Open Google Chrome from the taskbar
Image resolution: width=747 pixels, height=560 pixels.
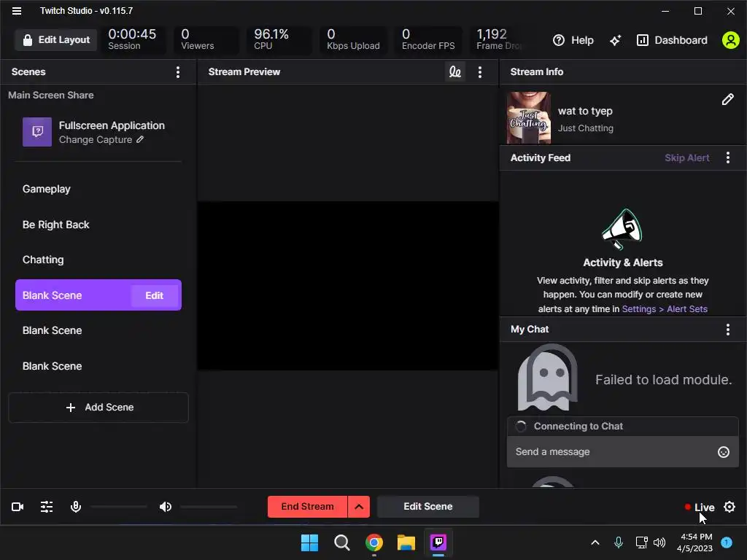pos(374,542)
